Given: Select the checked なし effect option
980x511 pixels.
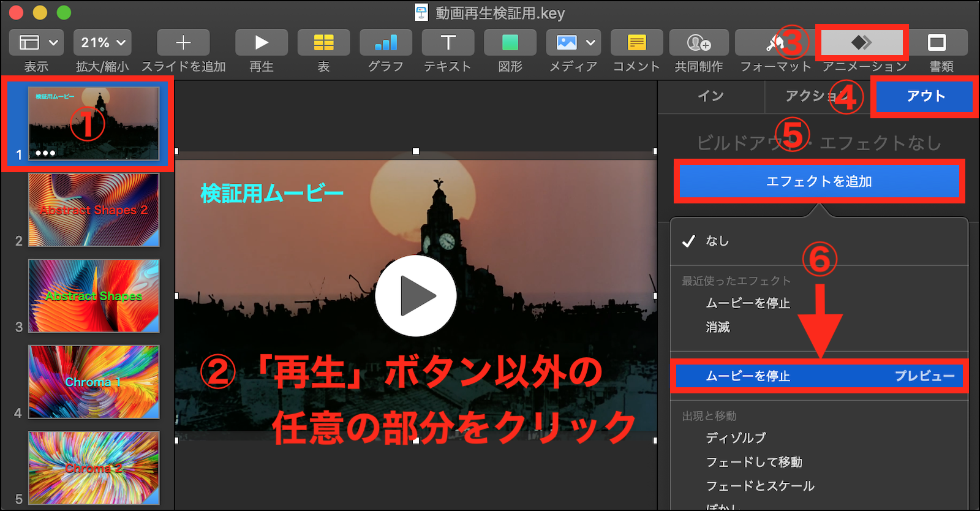Looking at the screenshot, I should (717, 241).
